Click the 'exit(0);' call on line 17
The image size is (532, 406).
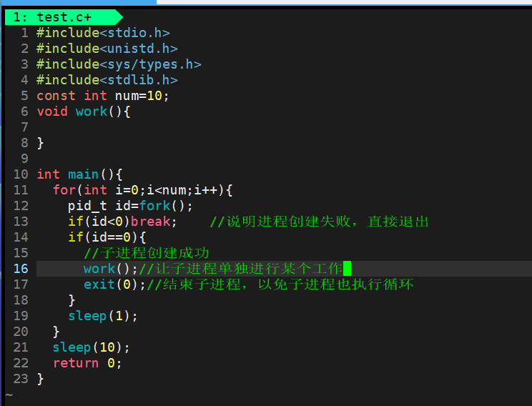tap(114, 284)
